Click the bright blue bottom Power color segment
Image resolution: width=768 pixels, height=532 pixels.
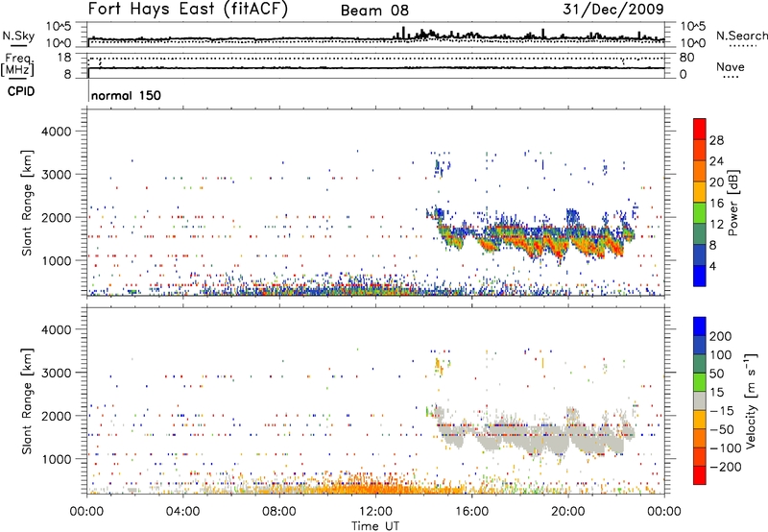coord(700,276)
